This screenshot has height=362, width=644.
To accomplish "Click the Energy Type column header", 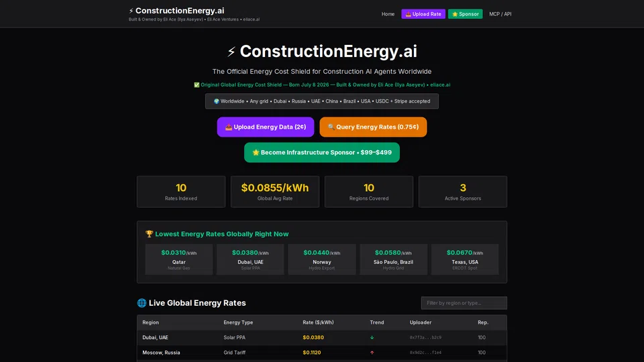I will click(x=238, y=322).
